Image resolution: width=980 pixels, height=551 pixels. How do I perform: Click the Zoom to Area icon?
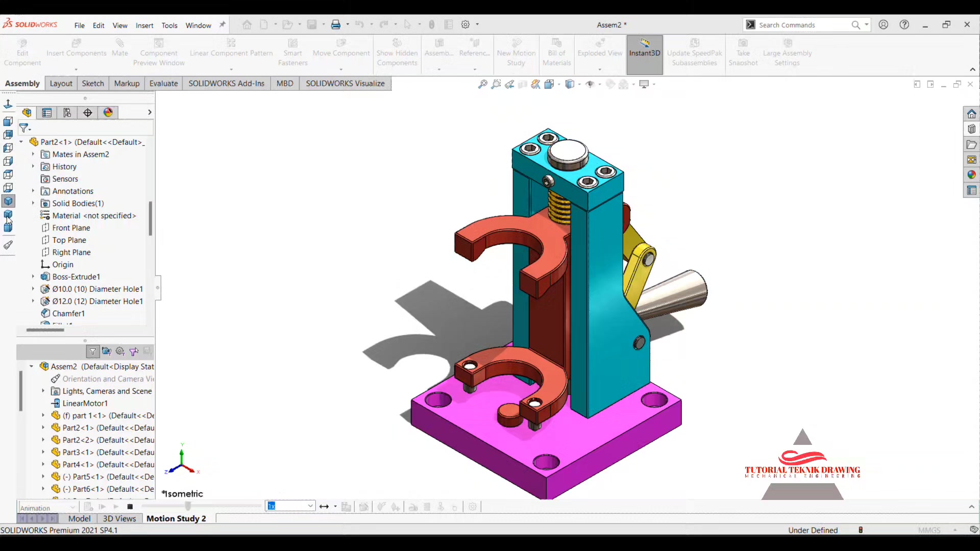[496, 84]
